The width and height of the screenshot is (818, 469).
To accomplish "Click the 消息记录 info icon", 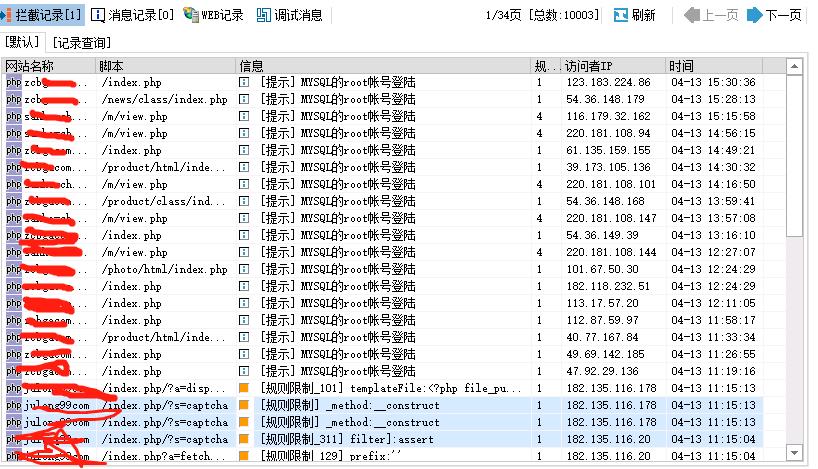I will click(98, 15).
